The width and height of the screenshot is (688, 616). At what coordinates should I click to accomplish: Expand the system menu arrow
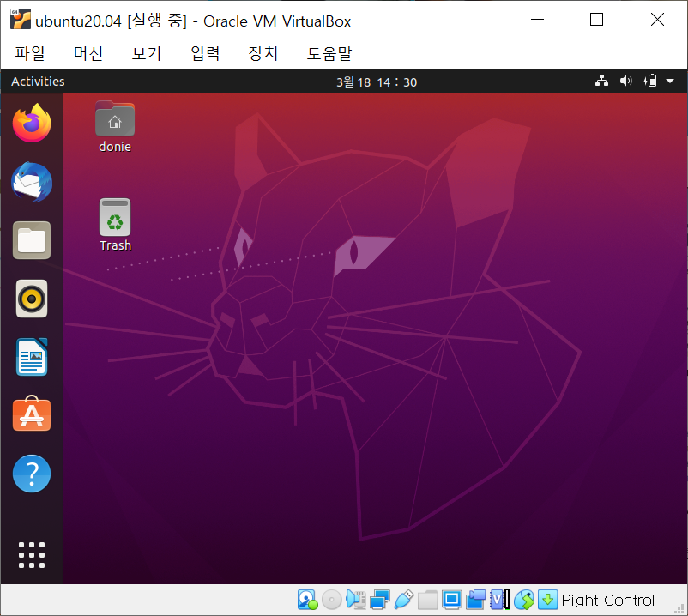670,82
